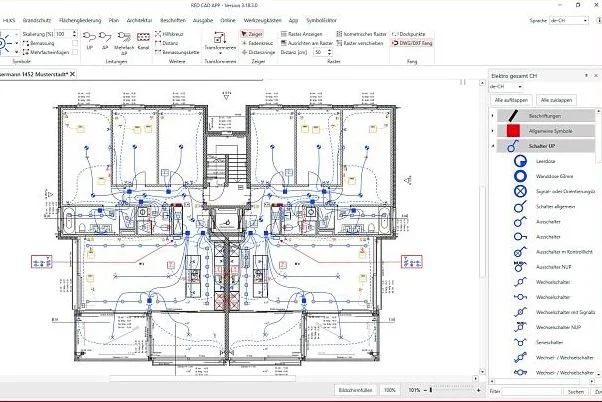The height and width of the screenshot is (402, 602).
Task: Open the Brandschutz ribbon tab
Action: click(37, 20)
